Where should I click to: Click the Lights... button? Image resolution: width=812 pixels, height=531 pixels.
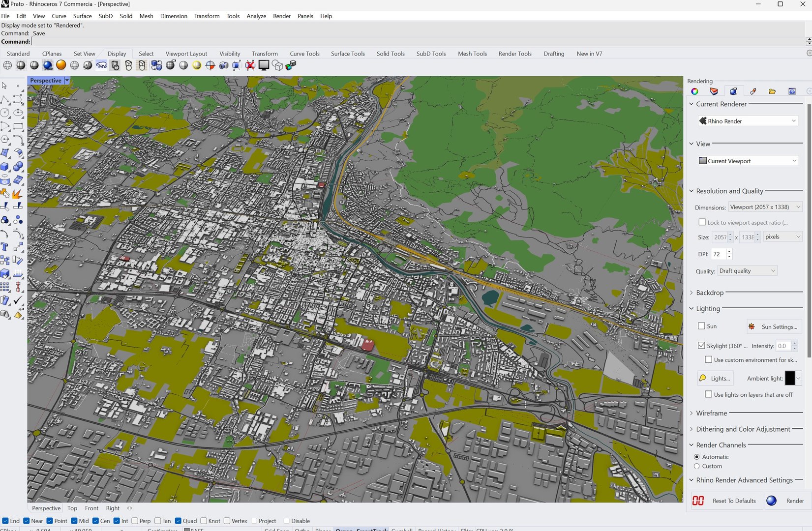(x=715, y=378)
